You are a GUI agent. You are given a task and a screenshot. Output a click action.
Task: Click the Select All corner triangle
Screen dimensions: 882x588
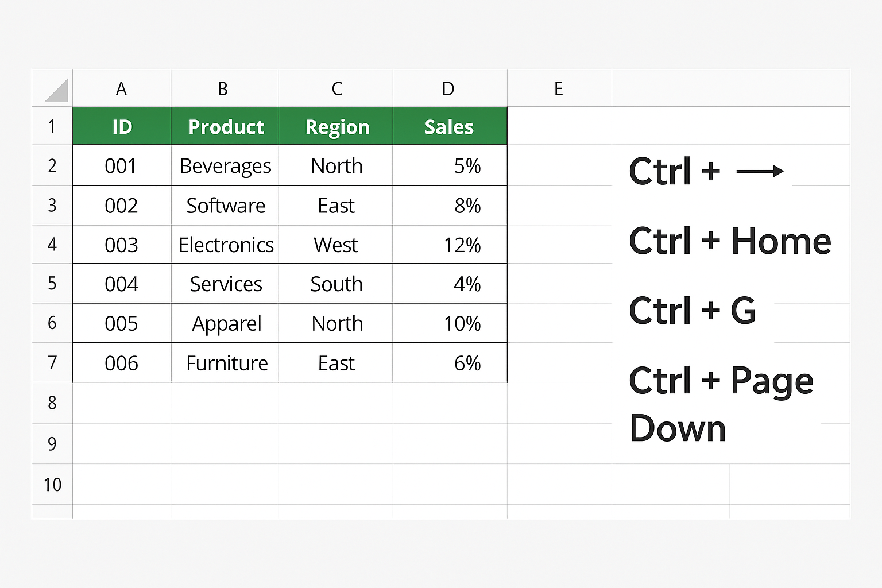click(x=56, y=90)
